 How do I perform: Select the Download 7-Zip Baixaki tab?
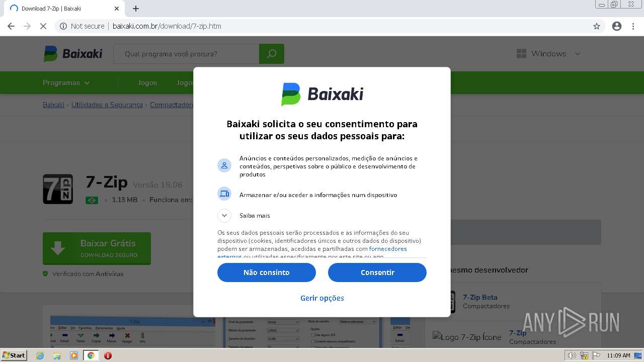(x=64, y=9)
